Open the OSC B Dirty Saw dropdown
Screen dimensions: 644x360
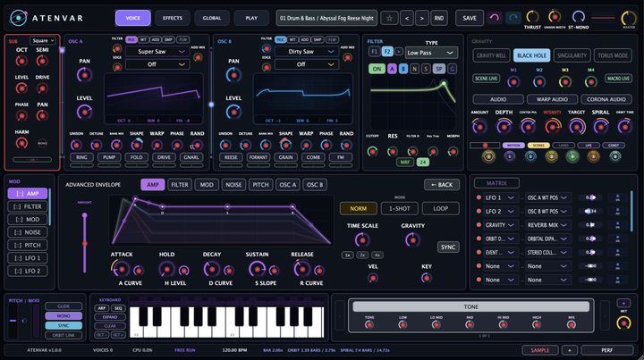click(x=307, y=52)
